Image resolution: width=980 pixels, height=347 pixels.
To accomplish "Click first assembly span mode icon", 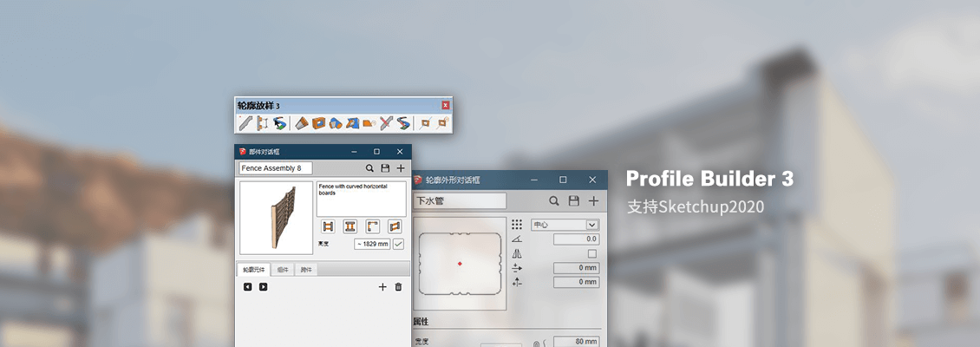I will click(328, 226).
